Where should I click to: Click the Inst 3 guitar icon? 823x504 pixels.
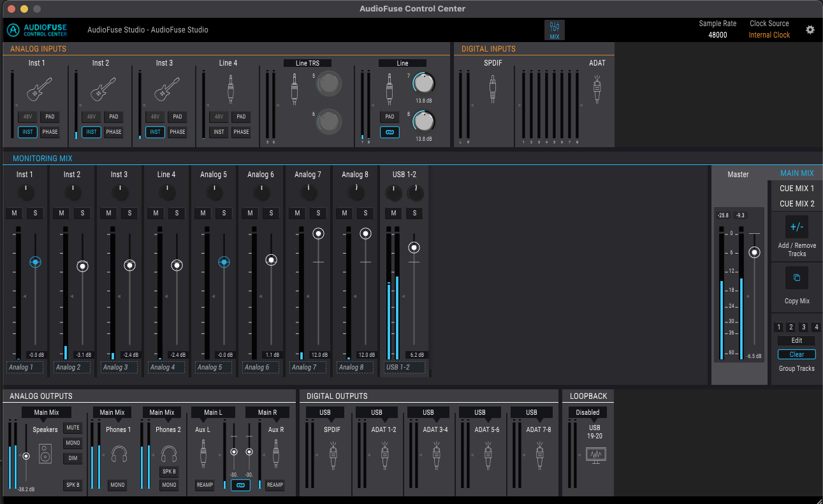(167, 90)
